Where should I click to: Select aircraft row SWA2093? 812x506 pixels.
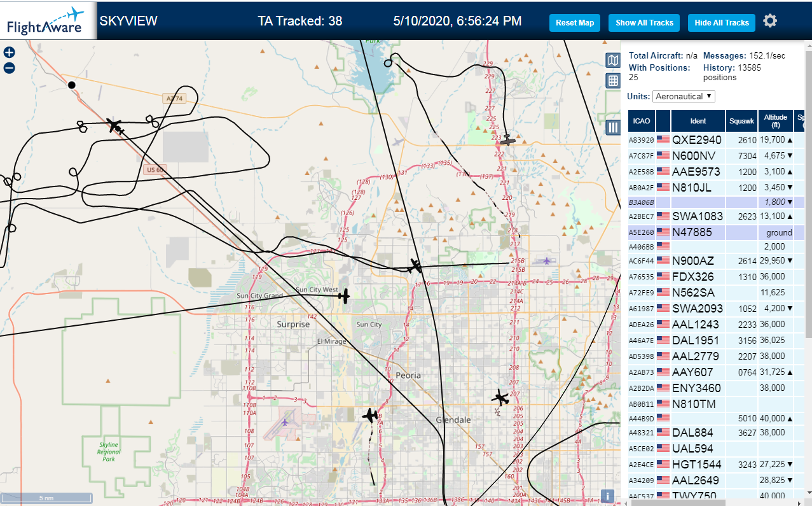tap(716, 309)
